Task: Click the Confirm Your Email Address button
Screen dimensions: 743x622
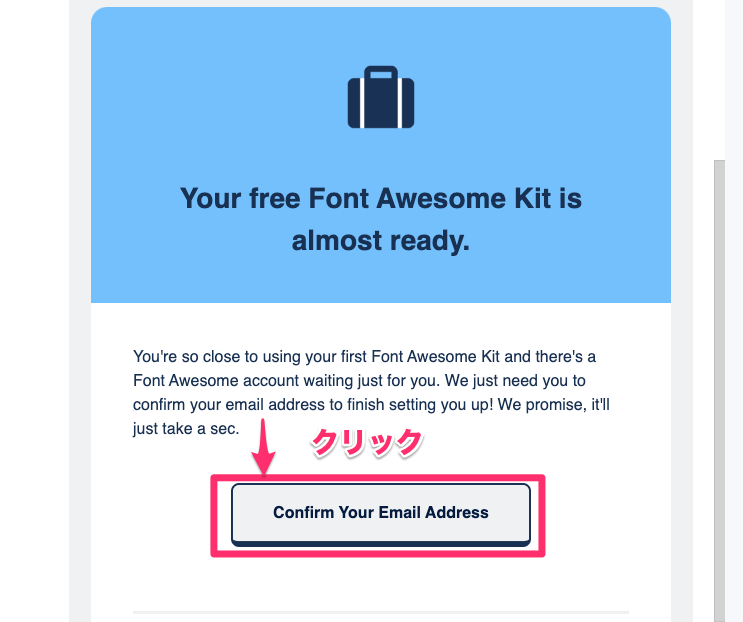Action: 381,514
